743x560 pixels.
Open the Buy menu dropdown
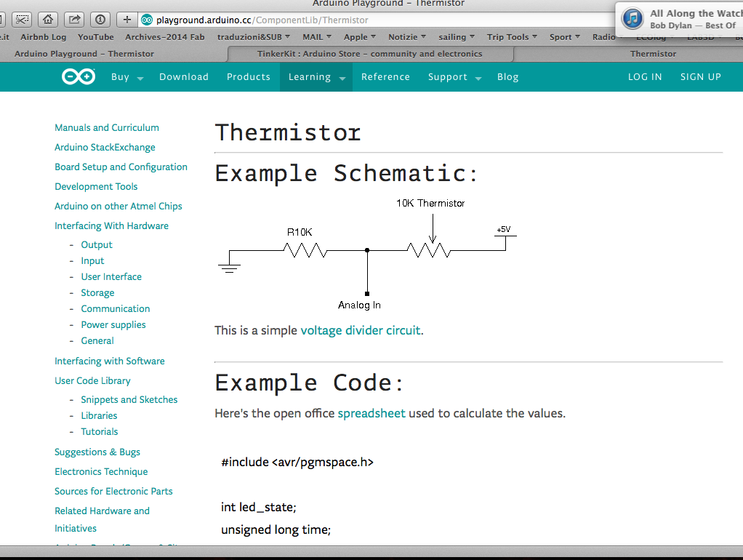(127, 77)
